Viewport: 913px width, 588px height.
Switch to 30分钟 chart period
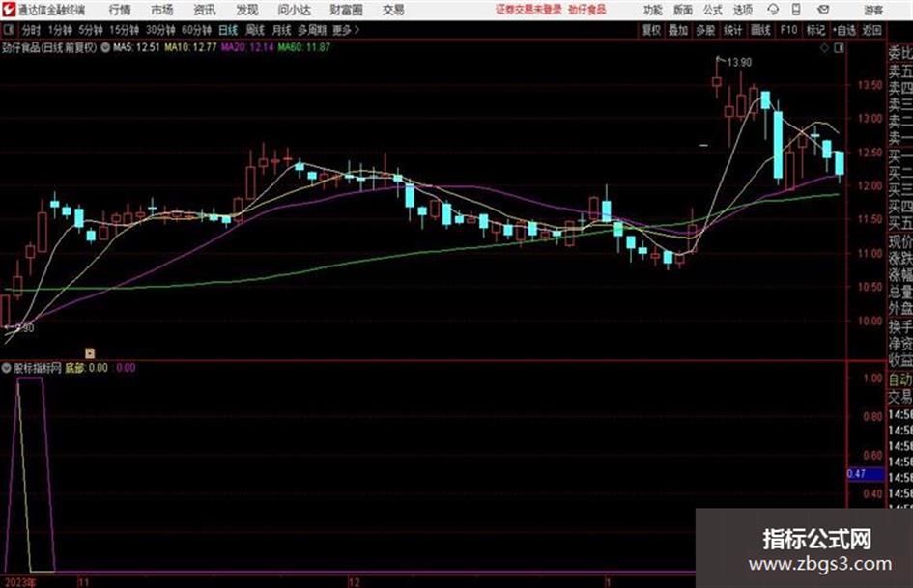tap(160, 30)
